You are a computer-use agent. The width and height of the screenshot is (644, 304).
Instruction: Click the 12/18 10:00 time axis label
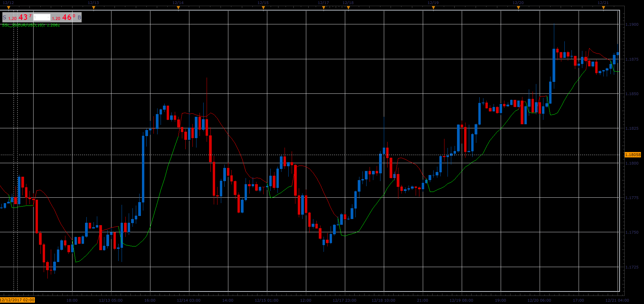[383, 300]
